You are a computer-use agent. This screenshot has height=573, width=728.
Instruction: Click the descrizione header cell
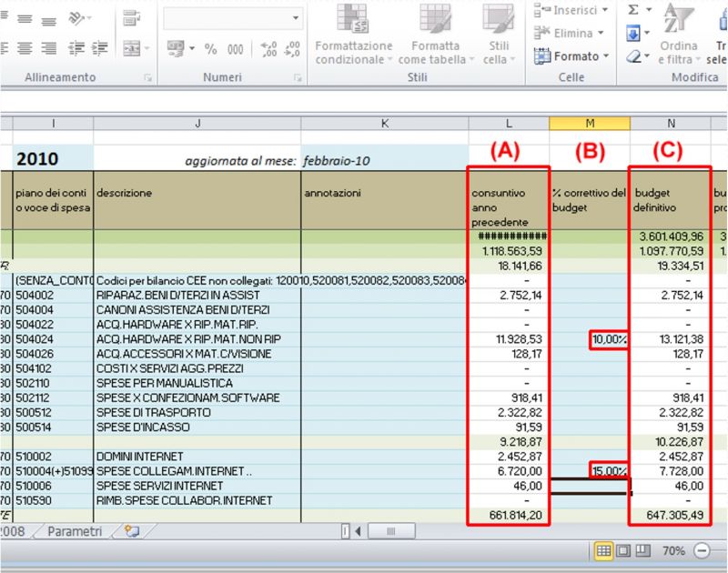(197, 200)
